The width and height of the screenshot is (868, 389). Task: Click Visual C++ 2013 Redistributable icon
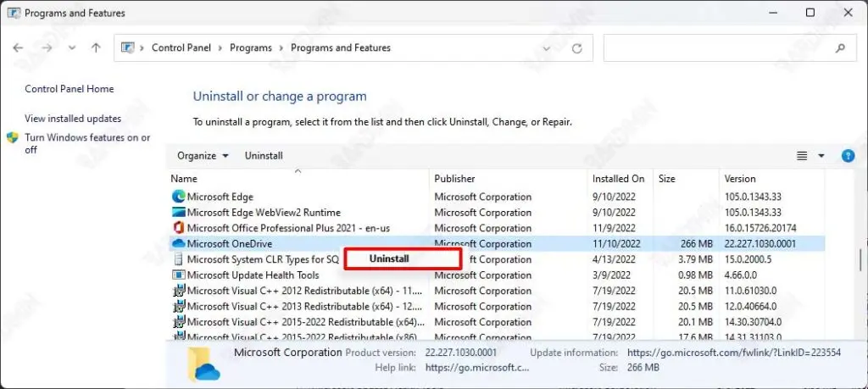178,306
